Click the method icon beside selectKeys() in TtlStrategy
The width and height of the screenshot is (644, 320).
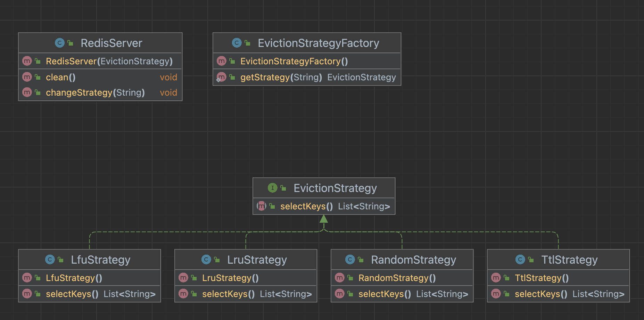click(496, 294)
